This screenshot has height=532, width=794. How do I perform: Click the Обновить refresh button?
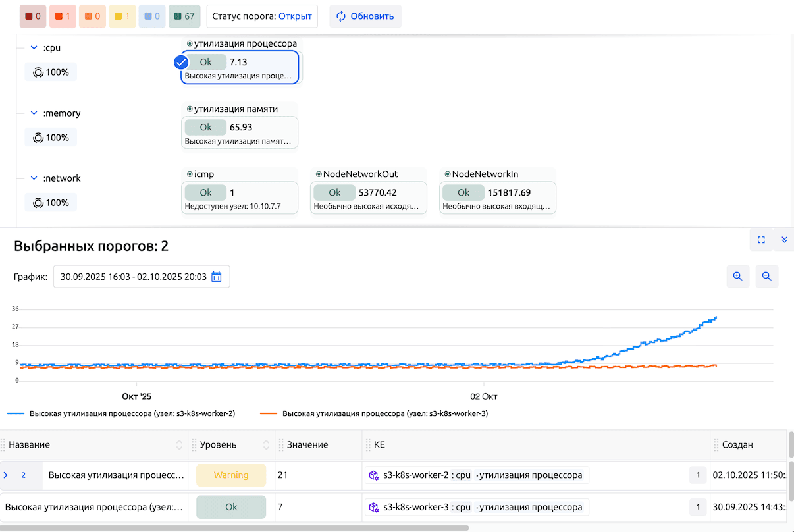[x=365, y=16]
